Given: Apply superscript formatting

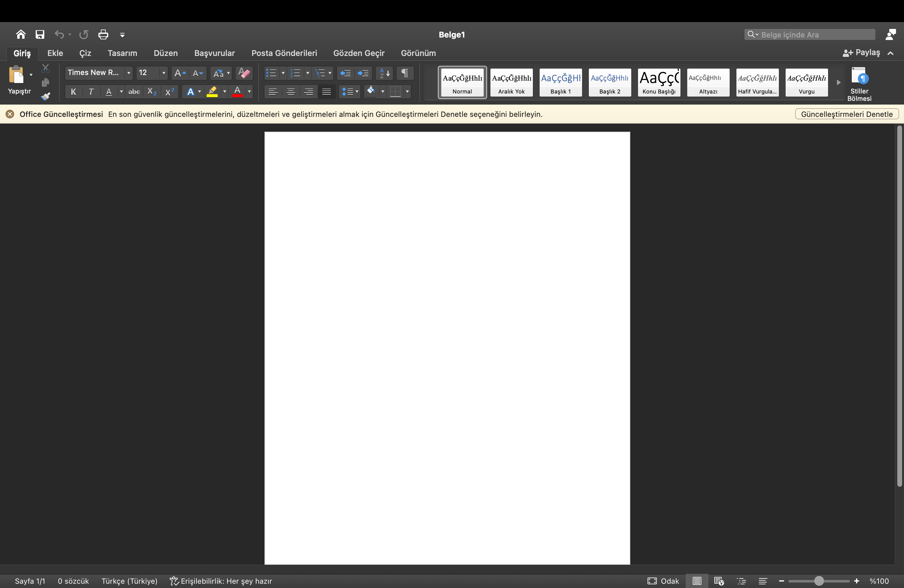Looking at the screenshot, I should pos(170,92).
